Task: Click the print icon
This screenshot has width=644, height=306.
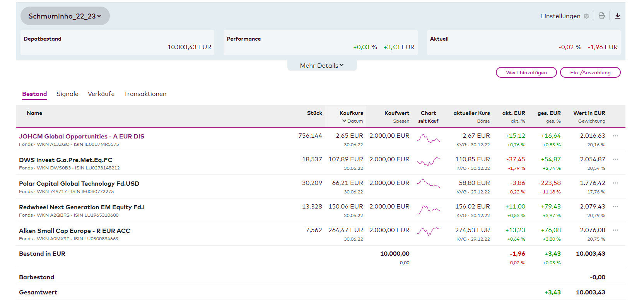Action: click(x=601, y=16)
